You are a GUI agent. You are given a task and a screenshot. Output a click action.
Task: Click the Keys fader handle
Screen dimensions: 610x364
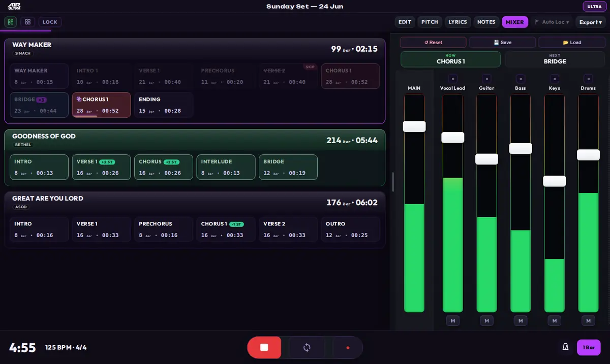click(554, 181)
